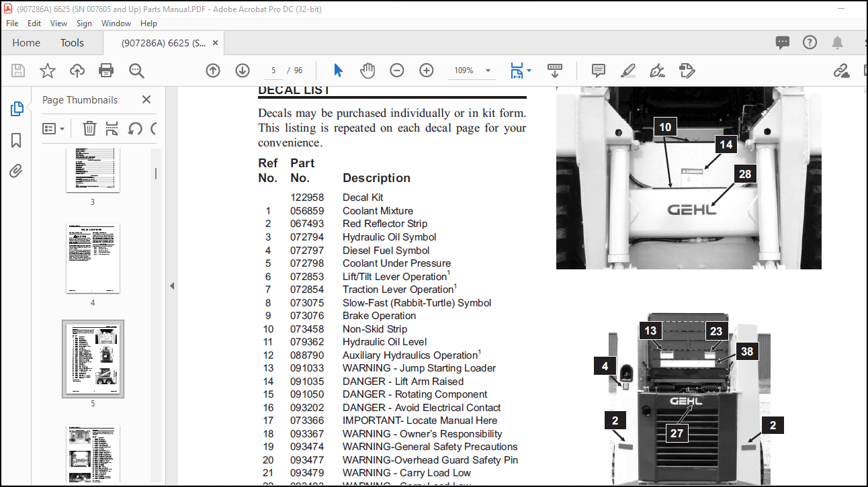Select the 907286A document tab
This screenshot has height=487, width=868.
click(x=163, y=42)
